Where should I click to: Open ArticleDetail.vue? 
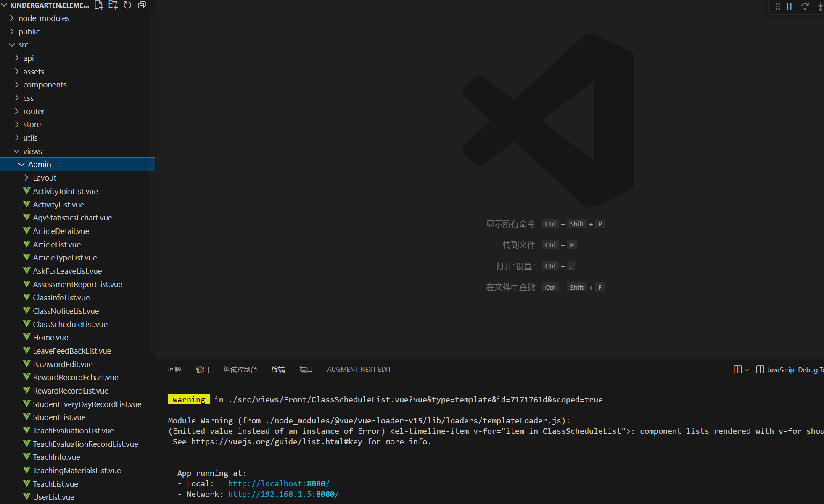78,231
